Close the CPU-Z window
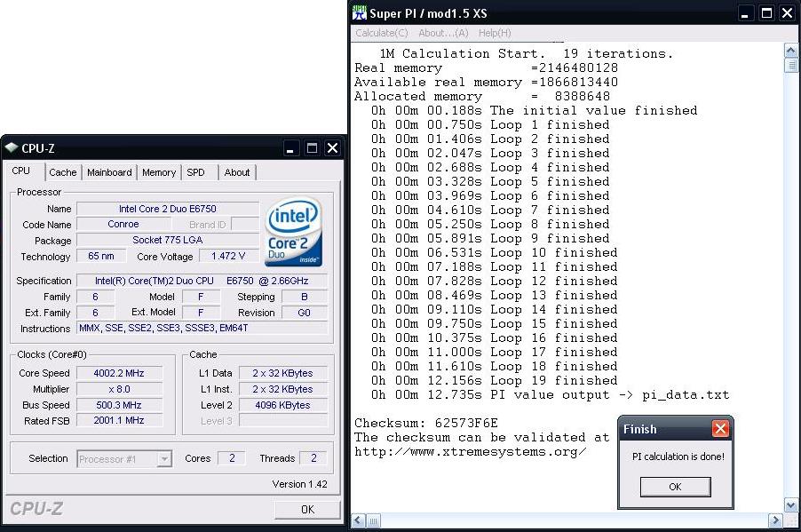 [332, 148]
